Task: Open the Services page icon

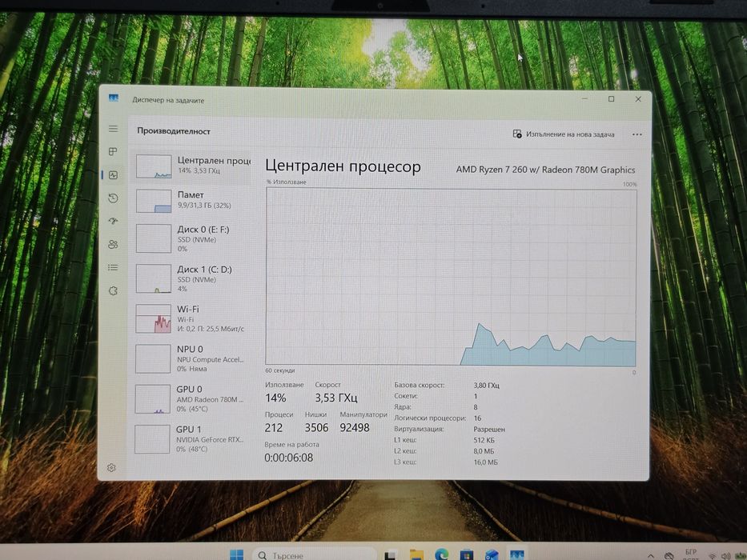Action: click(x=113, y=290)
